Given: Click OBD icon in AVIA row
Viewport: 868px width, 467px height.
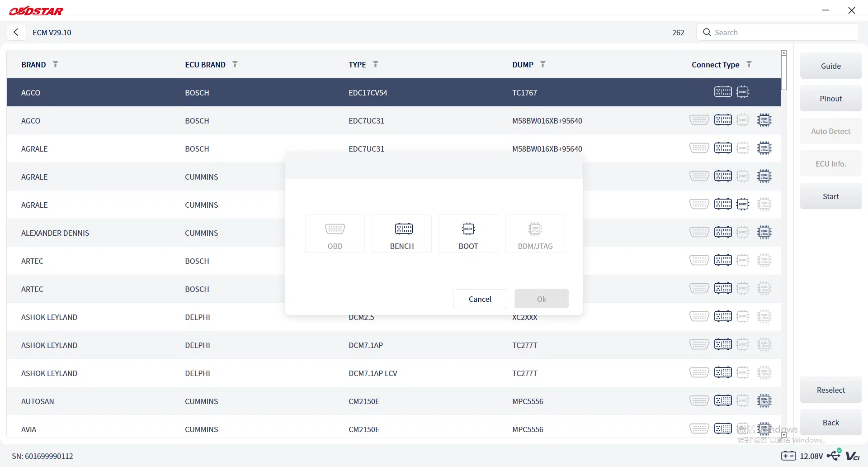Looking at the screenshot, I should (x=699, y=429).
